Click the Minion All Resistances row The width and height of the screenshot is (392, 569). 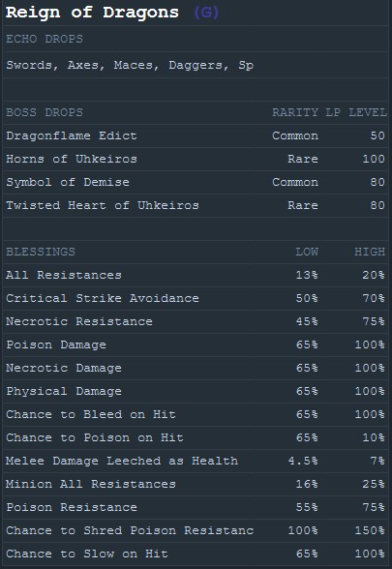pyautogui.click(x=196, y=484)
